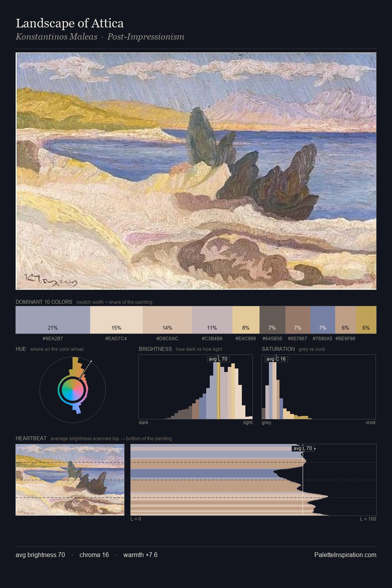Click the 14% share label
Screen dimensions: 392x588
tap(167, 328)
